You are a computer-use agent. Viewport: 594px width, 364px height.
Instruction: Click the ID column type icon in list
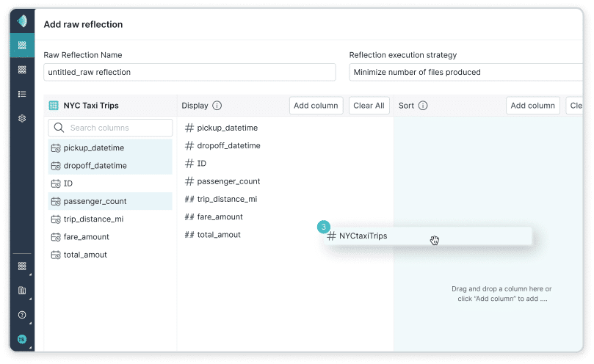coord(56,183)
